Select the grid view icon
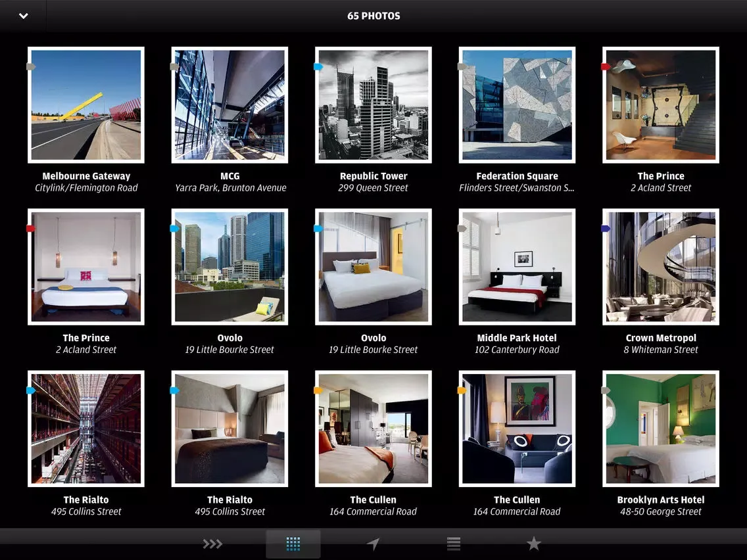747x560 pixels. coord(293,544)
